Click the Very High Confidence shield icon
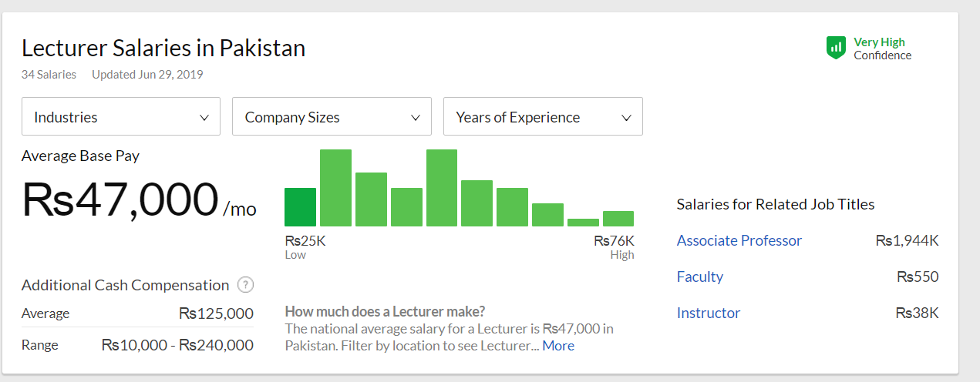 [836, 48]
